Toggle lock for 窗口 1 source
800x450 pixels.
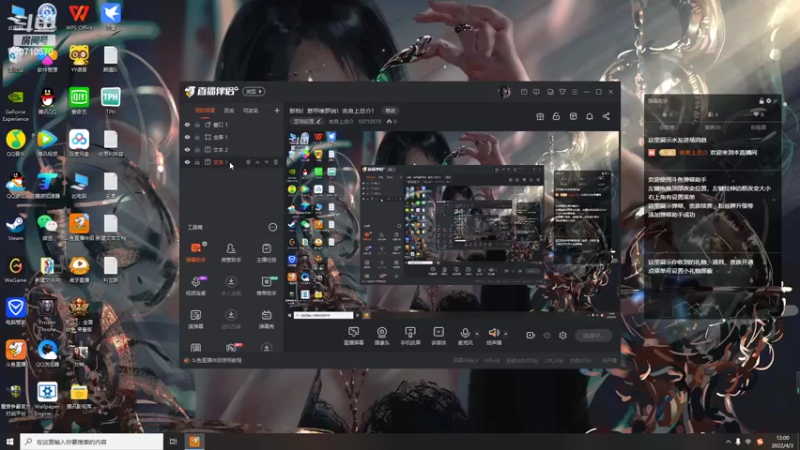click(x=197, y=124)
